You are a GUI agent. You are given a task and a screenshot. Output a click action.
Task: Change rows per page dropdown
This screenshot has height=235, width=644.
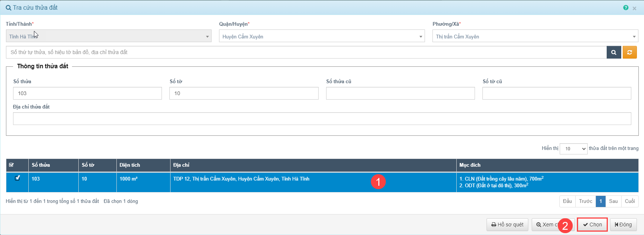(573, 149)
